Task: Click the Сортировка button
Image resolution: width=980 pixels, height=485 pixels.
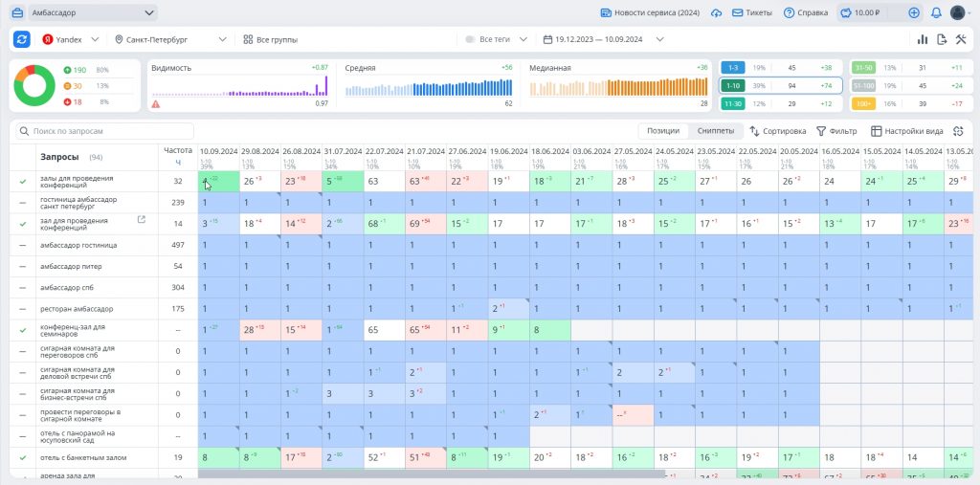Action: pos(777,131)
